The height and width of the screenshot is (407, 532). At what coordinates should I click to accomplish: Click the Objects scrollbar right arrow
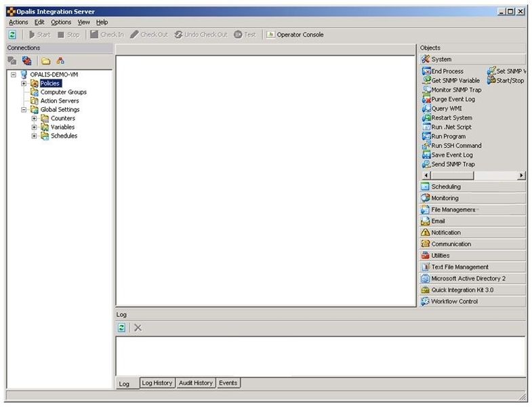(x=521, y=175)
